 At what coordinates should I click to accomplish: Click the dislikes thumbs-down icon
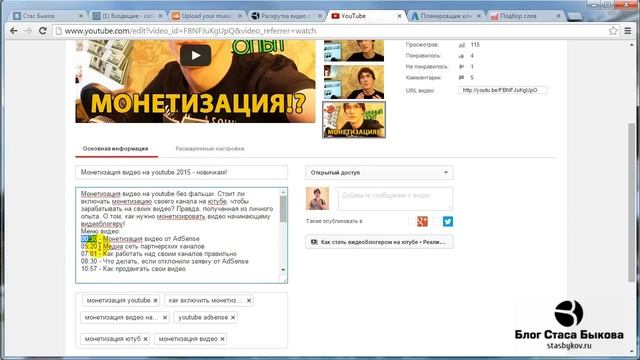click(462, 67)
